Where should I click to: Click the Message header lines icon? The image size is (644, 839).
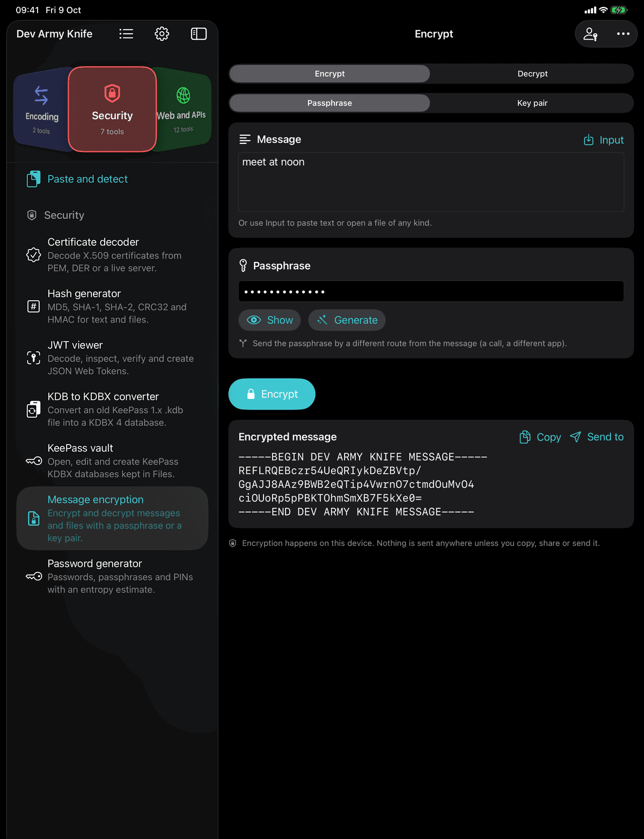pos(245,140)
